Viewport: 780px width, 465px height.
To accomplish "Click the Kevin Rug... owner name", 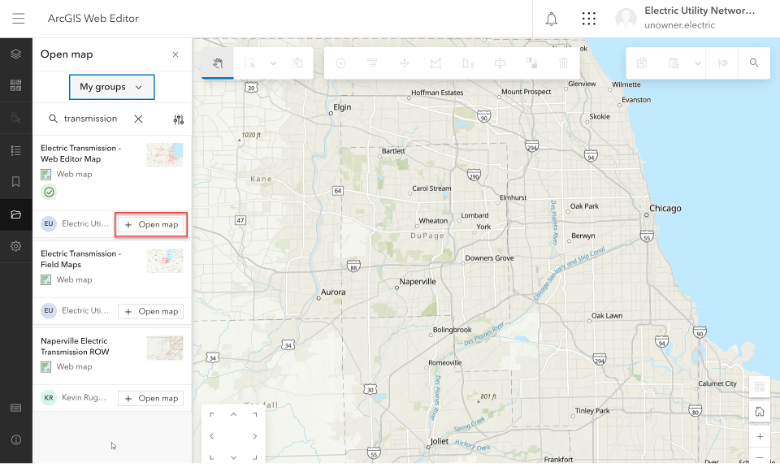I will (84, 397).
